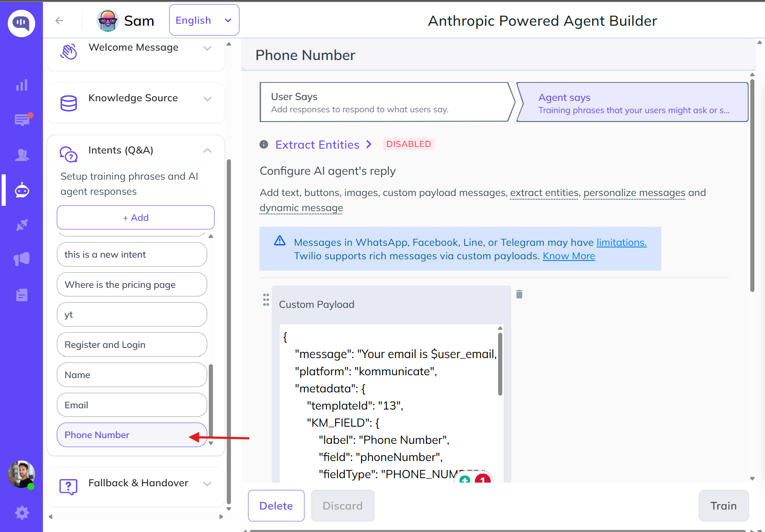The height and width of the screenshot is (532, 765).
Task: Open the campaigns megaphone icon
Action: pos(22,259)
